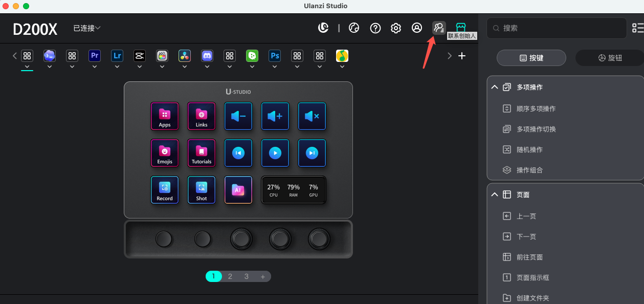Image resolution: width=644 pixels, height=304 pixels.
Task: Open the store marketplace icon
Action: 461,28
